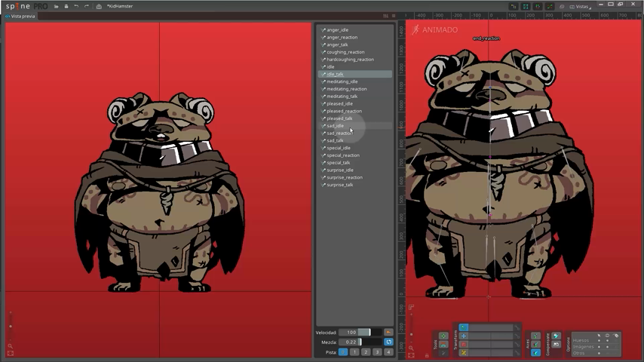Select the Rotate tool in Transform panel

pos(464,327)
